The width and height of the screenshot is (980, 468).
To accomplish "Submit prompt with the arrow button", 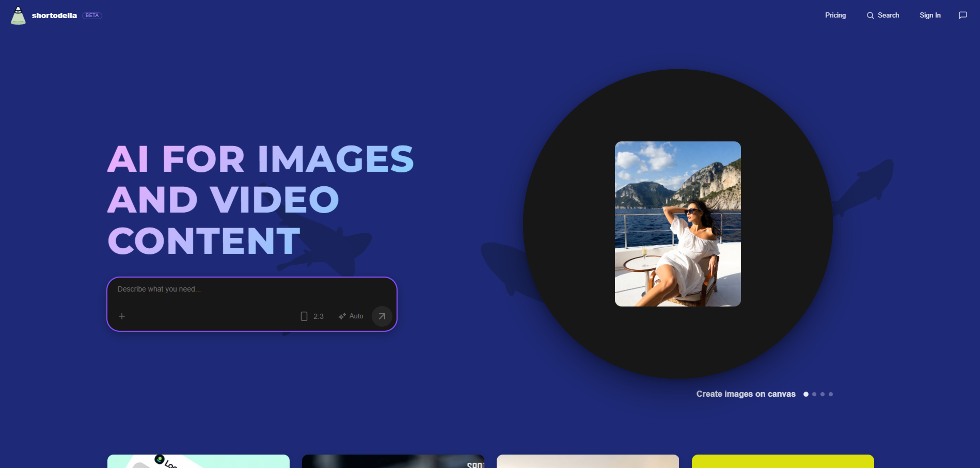I will click(x=382, y=316).
